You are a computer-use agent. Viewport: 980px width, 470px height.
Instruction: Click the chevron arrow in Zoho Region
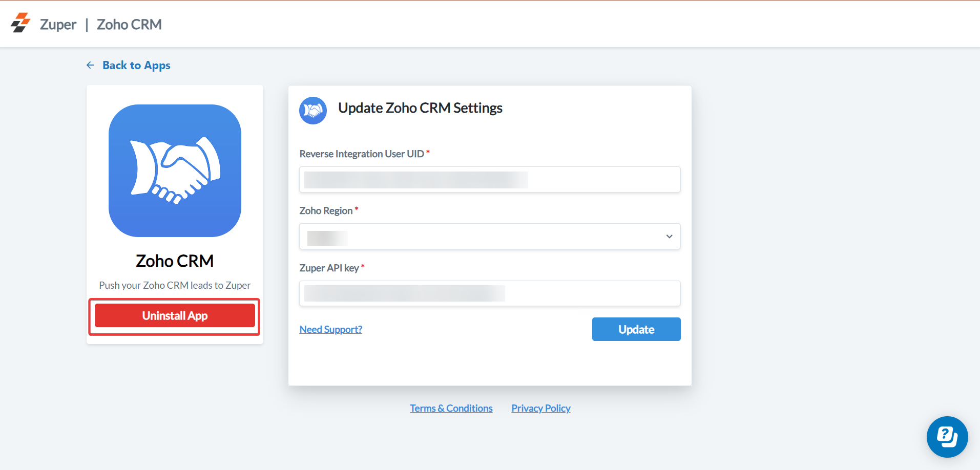click(669, 237)
